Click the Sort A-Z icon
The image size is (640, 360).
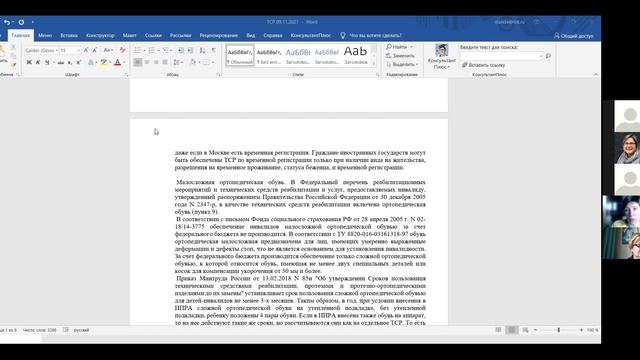tap(202, 50)
